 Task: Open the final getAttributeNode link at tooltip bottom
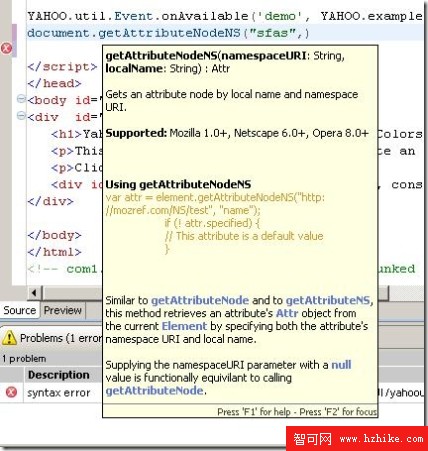coord(154,390)
